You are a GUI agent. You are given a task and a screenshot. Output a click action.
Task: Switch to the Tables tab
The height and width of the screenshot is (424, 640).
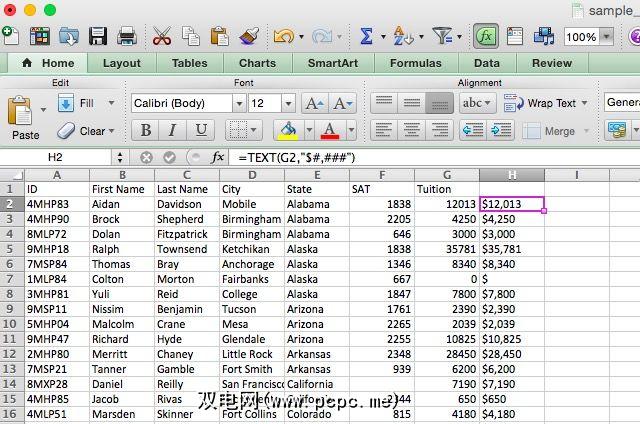pyautogui.click(x=189, y=63)
